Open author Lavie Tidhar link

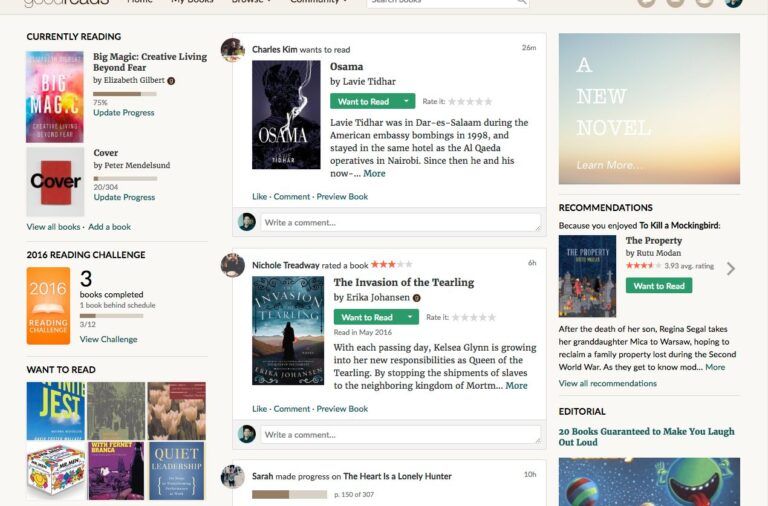[x=369, y=82]
